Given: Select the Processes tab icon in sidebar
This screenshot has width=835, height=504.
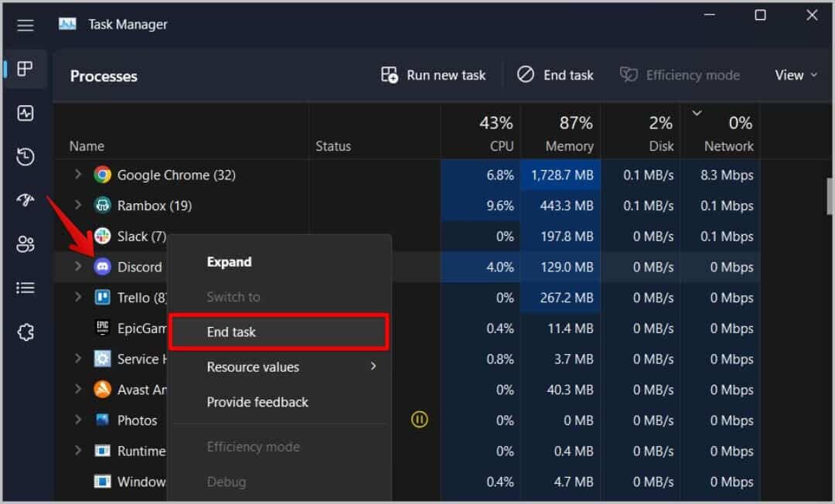Looking at the screenshot, I should click(25, 69).
